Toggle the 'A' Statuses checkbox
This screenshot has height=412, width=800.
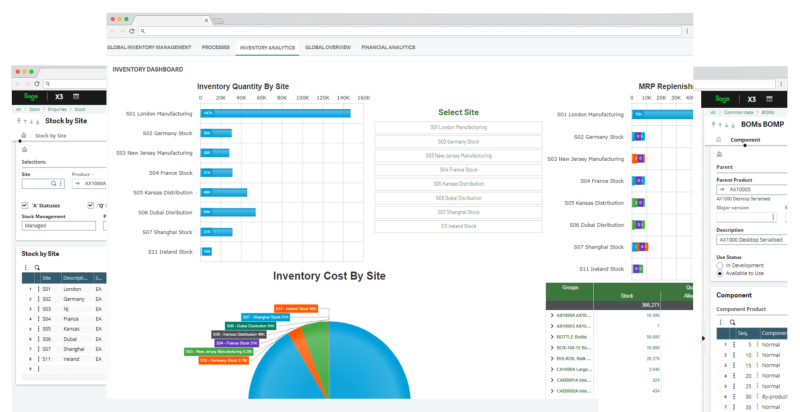pyautogui.click(x=24, y=205)
